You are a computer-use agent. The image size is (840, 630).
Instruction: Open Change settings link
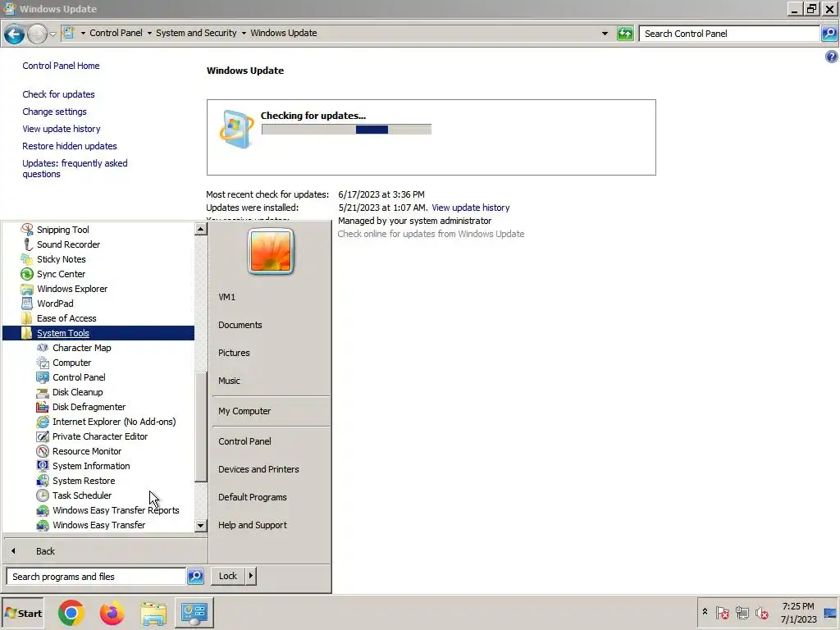click(x=54, y=112)
